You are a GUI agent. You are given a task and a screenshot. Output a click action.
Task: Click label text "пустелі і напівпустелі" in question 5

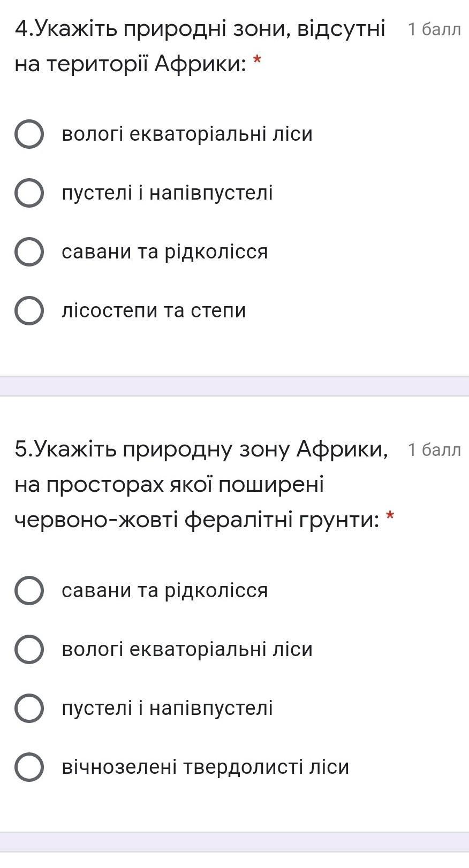(x=167, y=708)
